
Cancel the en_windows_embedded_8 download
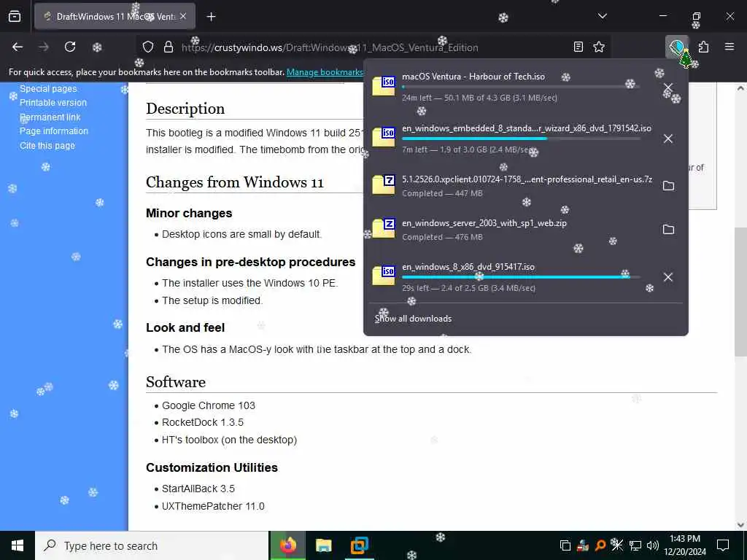(668, 139)
